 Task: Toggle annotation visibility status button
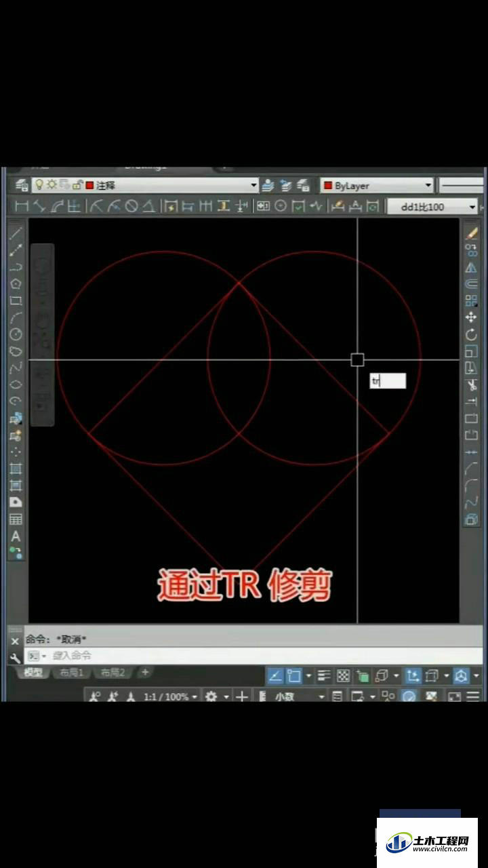[95, 696]
